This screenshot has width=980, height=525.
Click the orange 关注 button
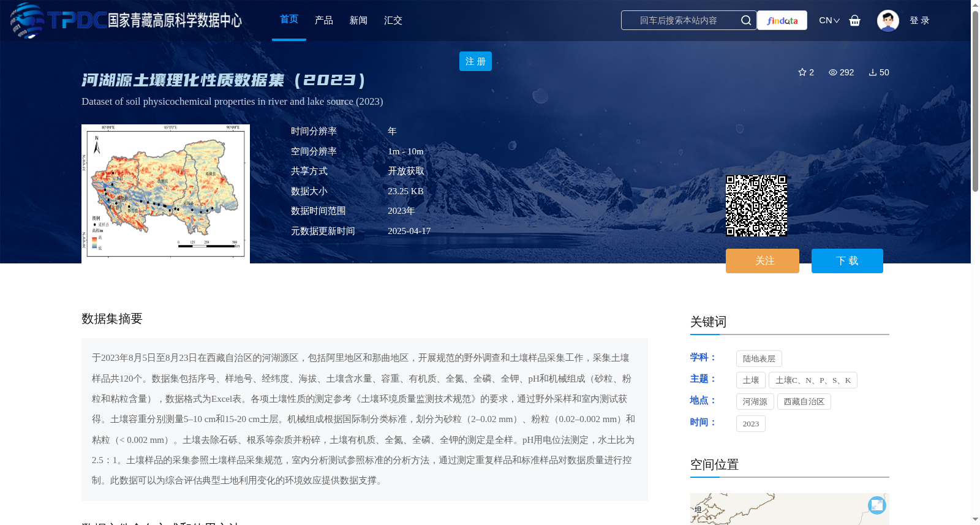pyautogui.click(x=763, y=261)
